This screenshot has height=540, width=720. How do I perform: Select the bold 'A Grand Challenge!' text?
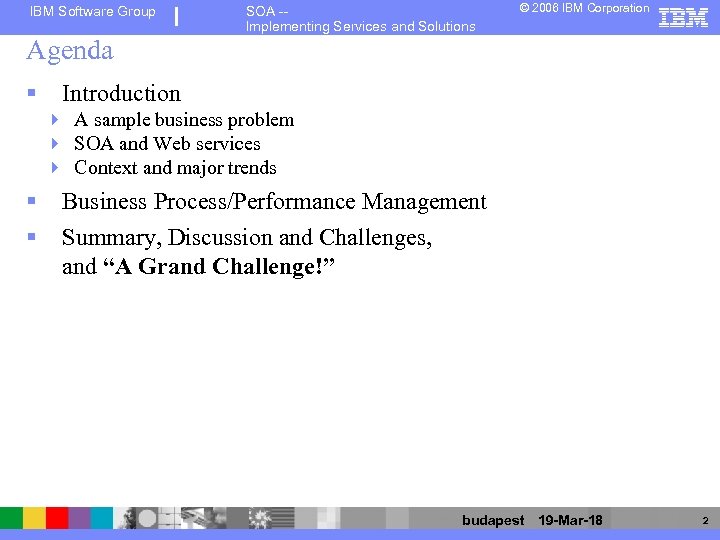219,267
